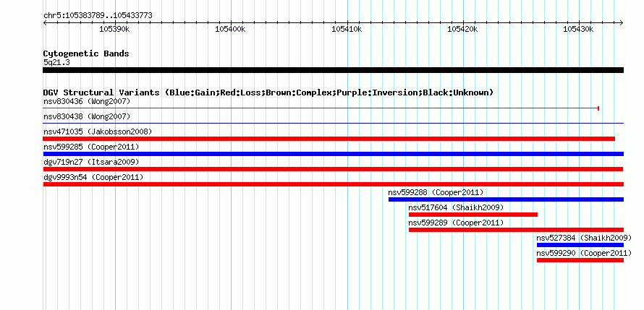The image size is (644, 310).
Task: Click the chr5:105383789..105433773 coordinate label
Action: click(x=98, y=16)
